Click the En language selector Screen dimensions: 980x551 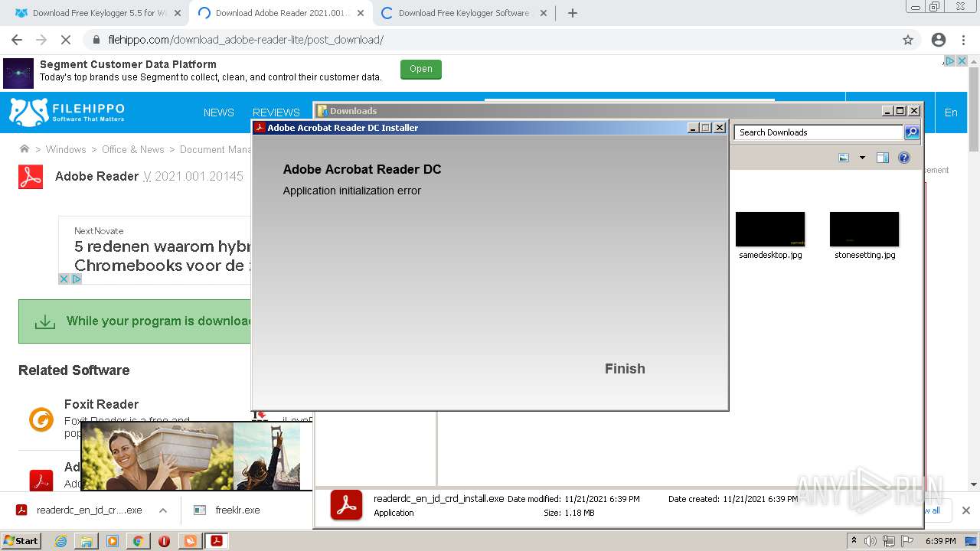pos(951,112)
